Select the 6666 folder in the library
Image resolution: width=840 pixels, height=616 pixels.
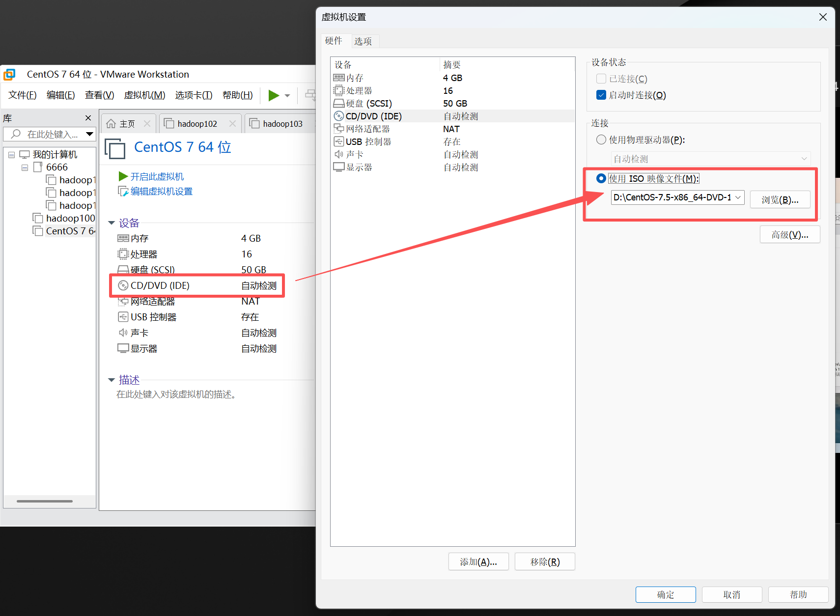[x=57, y=167]
